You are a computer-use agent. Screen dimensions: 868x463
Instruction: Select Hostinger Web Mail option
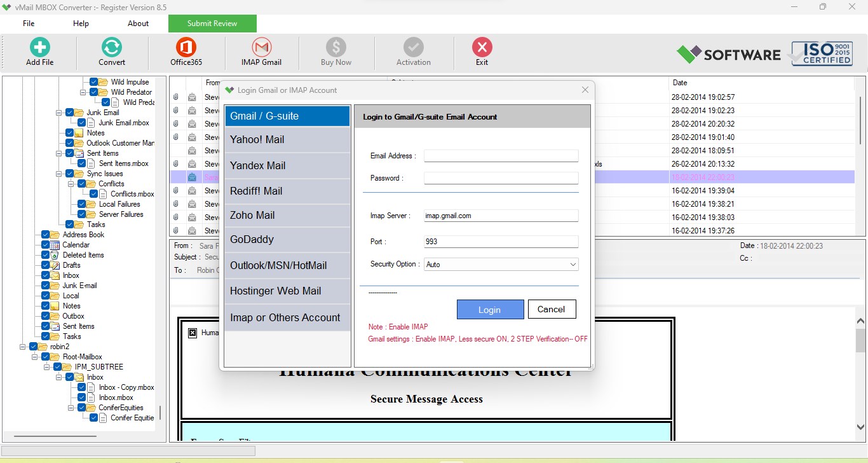(x=287, y=291)
